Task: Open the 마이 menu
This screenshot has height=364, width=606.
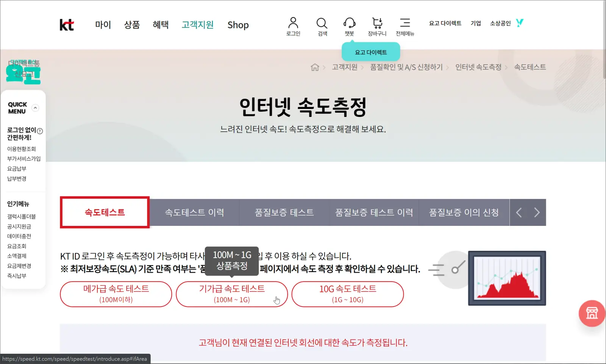Action: click(103, 25)
